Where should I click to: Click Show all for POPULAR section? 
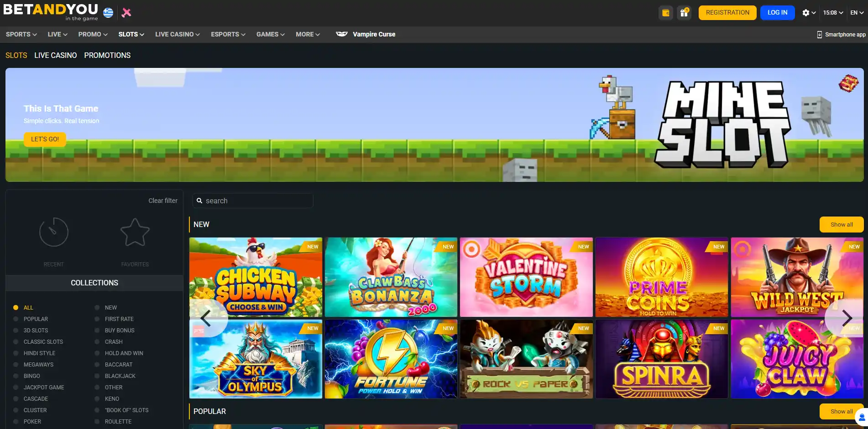click(842, 411)
